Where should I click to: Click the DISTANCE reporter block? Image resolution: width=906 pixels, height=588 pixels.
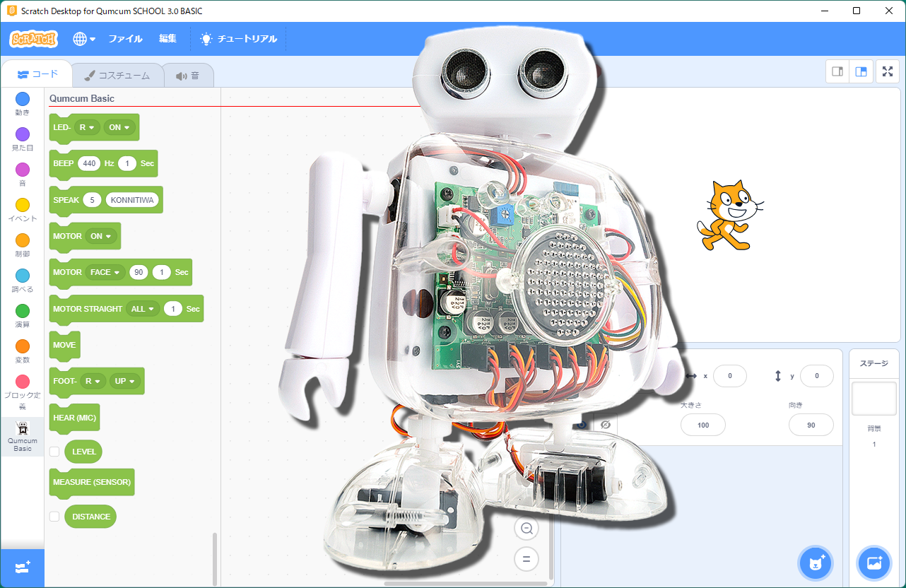click(90, 517)
